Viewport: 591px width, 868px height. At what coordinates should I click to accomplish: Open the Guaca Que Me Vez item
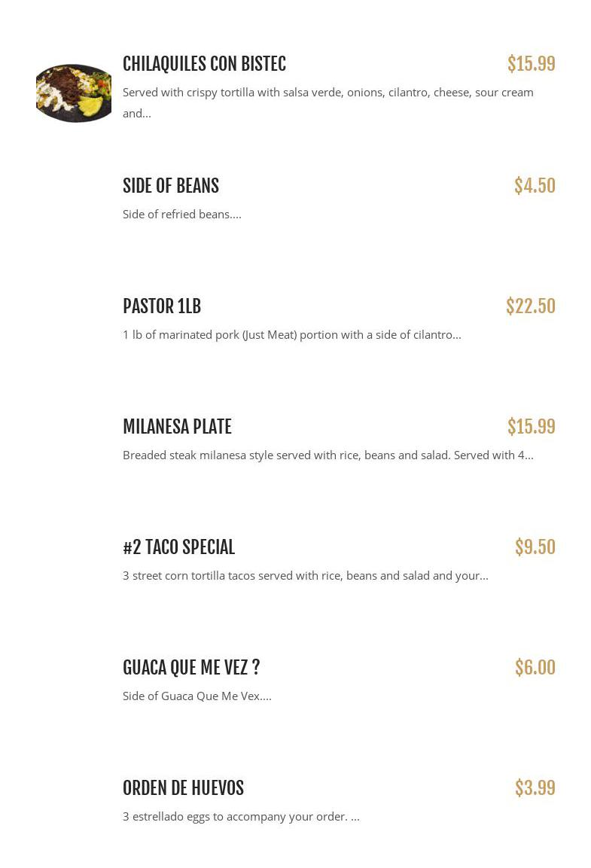(191, 668)
